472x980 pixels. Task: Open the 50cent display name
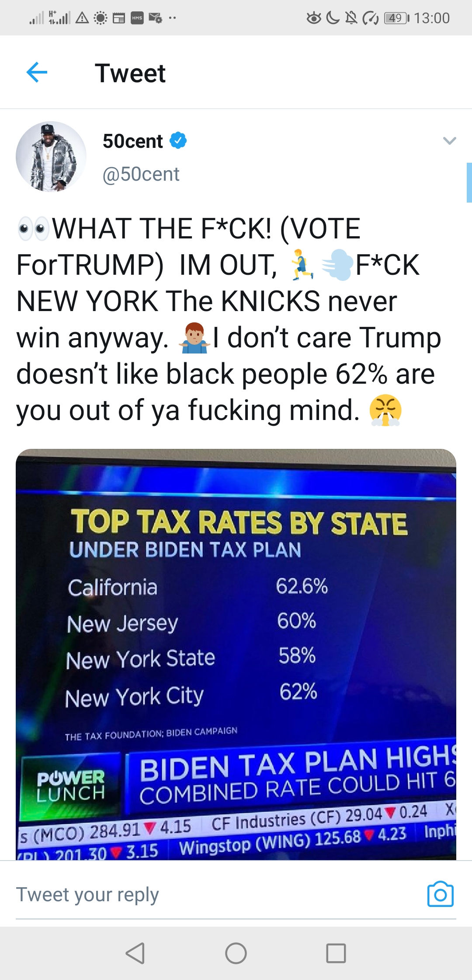point(132,141)
